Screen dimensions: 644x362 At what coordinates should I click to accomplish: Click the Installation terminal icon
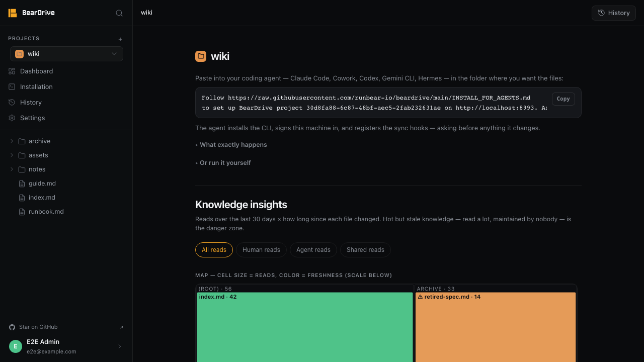tap(12, 87)
